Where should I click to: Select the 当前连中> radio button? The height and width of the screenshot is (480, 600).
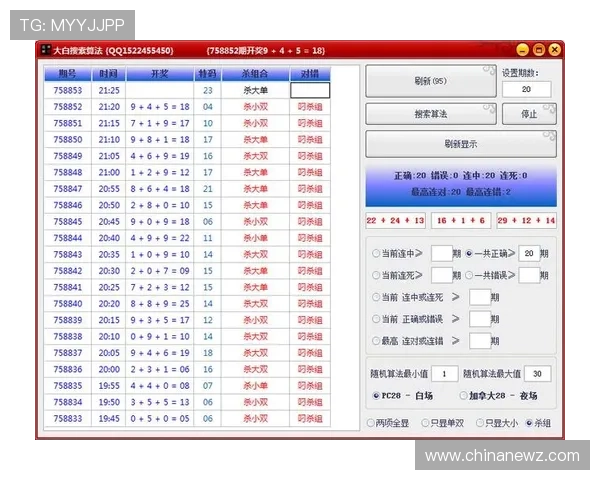[376, 253]
